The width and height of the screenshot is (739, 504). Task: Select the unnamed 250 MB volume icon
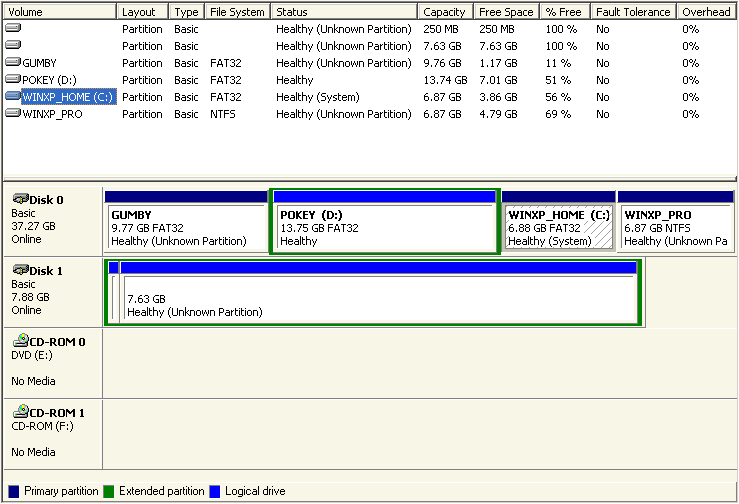12,29
